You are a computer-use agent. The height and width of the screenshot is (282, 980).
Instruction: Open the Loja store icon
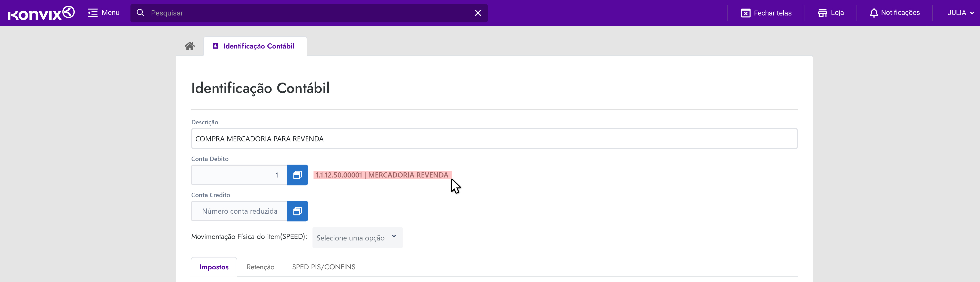(822, 13)
